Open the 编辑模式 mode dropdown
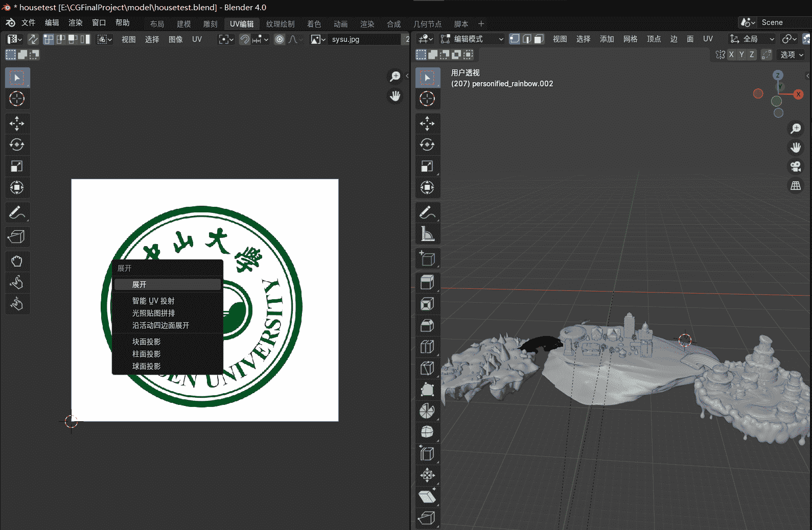This screenshot has height=530, width=812. [472, 39]
